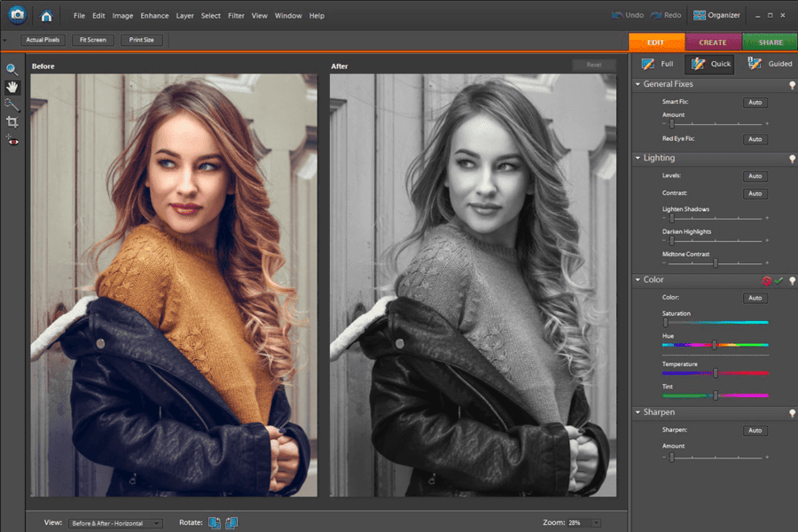Rotate the image right

click(x=231, y=523)
